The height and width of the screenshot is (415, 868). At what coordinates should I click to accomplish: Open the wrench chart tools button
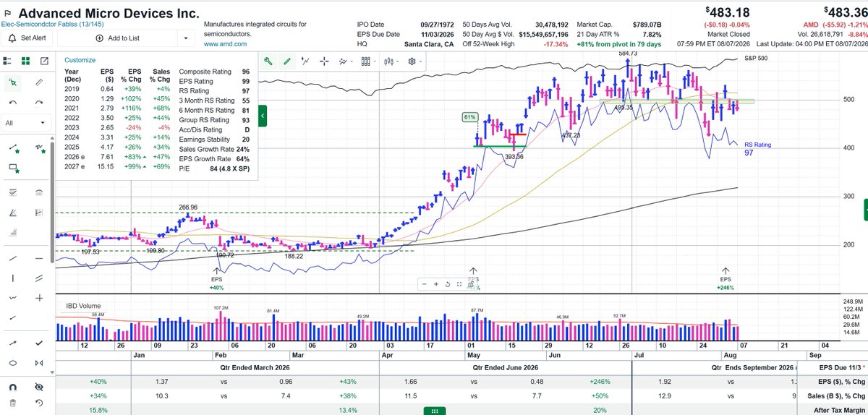tap(268, 61)
